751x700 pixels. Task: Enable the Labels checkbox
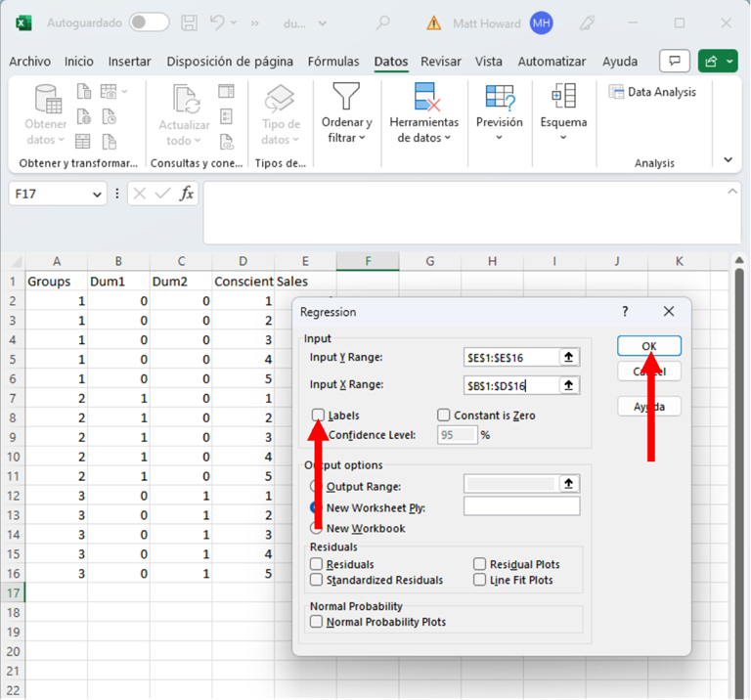(318, 416)
